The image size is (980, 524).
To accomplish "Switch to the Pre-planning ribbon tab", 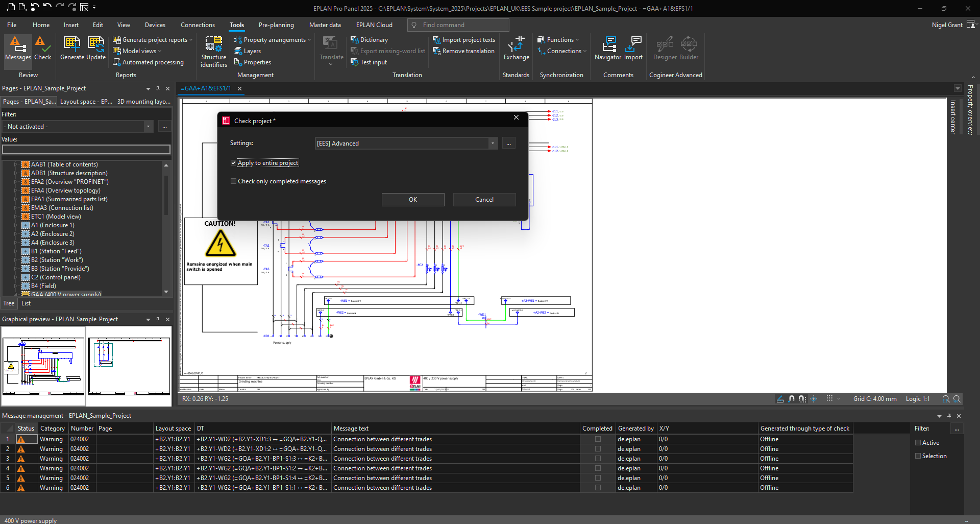I will [276, 25].
